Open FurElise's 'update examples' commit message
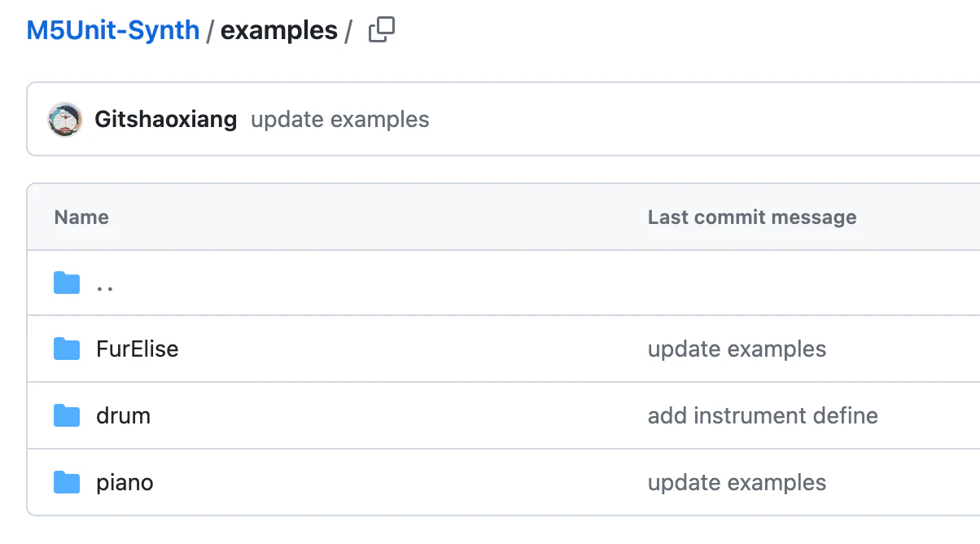The width and height of the screenshot is (980, 544). click(x=737, y=349)
